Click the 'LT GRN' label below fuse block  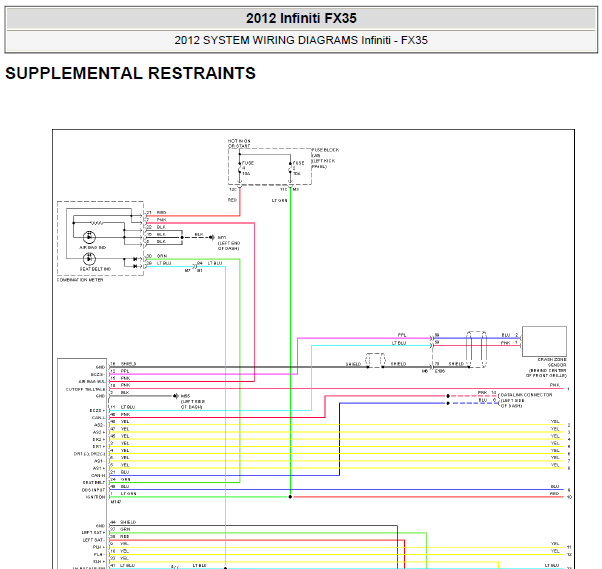280,200
